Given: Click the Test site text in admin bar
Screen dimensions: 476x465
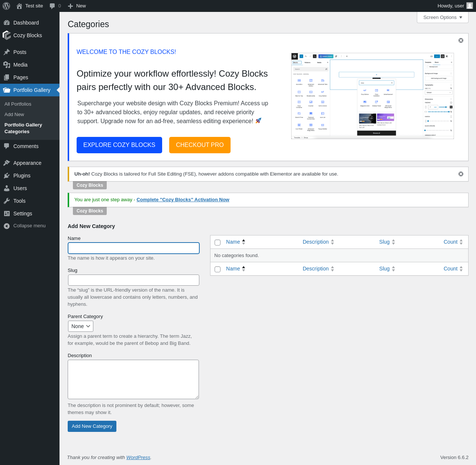Looking at the screenshot, I should click(34, 6).
